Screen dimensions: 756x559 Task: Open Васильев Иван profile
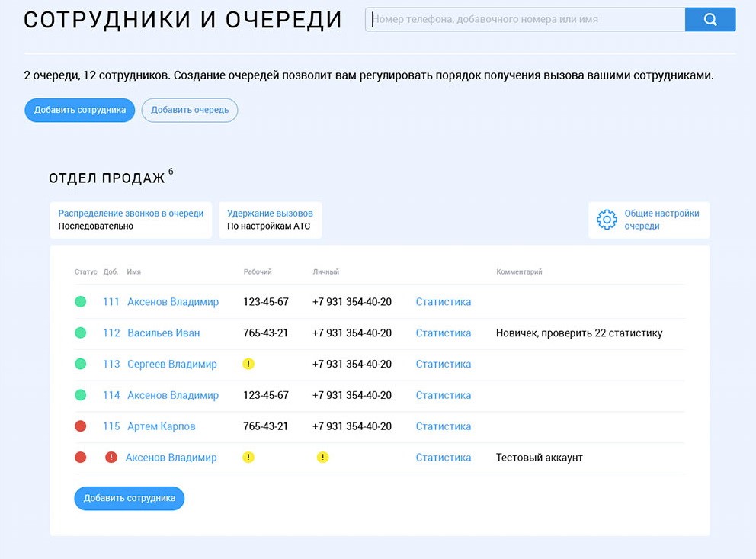pyautogui.click(x=163, y=333)
